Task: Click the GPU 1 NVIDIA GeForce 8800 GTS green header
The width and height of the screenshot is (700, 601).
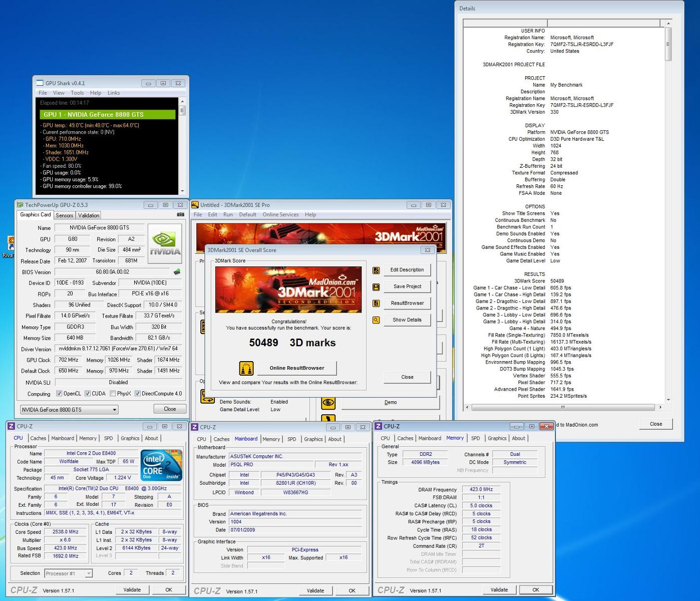Action: [108, 115]
